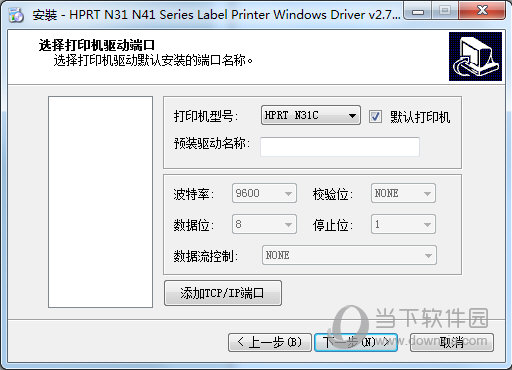Click the 添加TCP/IP端口 button
Screen dimensions: 512x370
[x=223, y=293]
